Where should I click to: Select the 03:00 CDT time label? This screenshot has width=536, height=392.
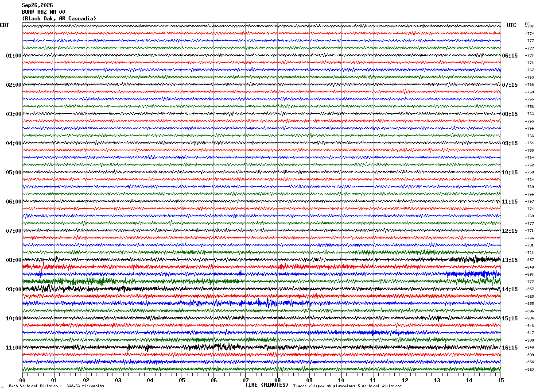pos(13,114)
